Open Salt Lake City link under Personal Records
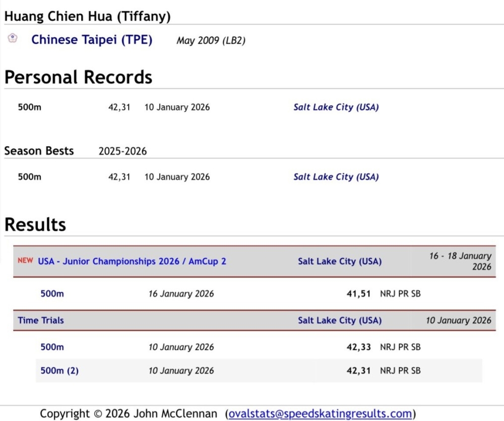This screenshot has width=504, height=421. point(336,107)
